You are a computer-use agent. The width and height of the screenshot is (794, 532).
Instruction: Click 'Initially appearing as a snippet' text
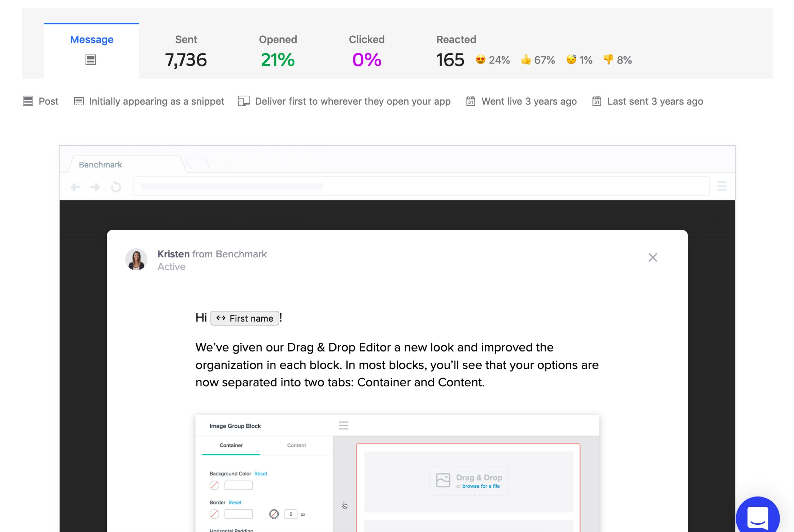coord(156,101)
